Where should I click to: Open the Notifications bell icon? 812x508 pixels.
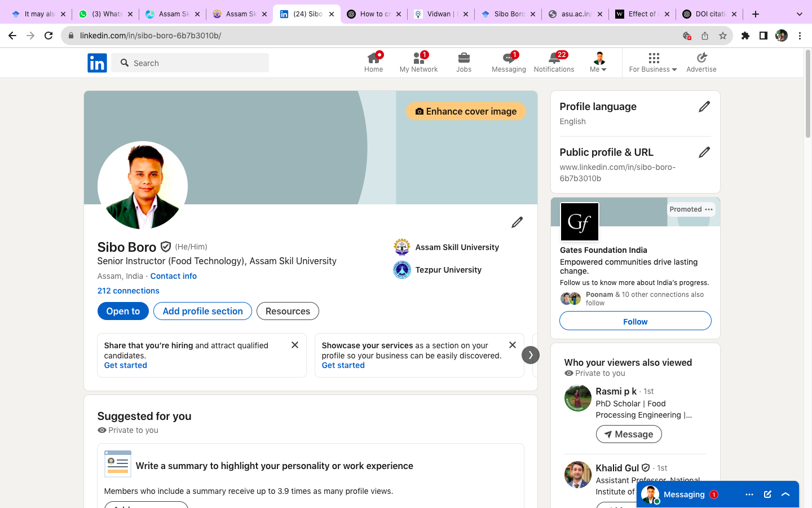(554, 59)
